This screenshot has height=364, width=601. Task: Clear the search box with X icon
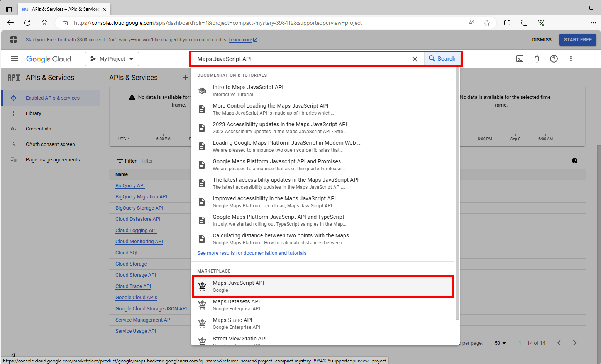(x=415, y=59)
